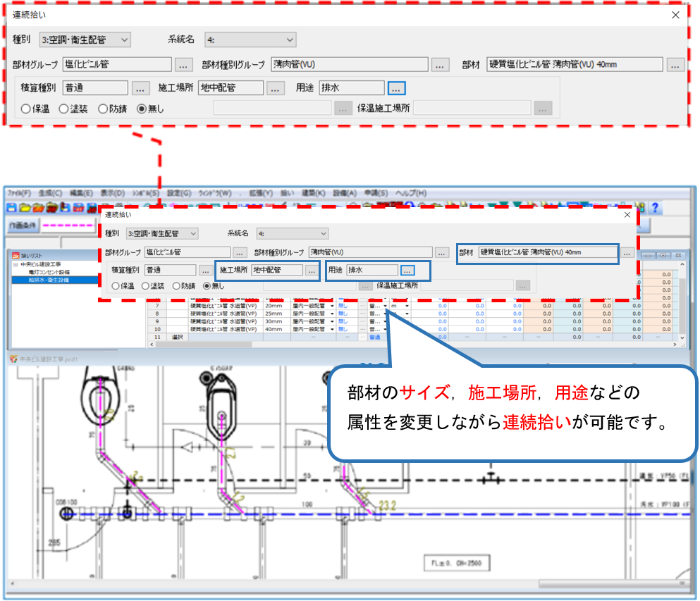This screenshot has height=601, width=700.
Task: Click the yellow open-folder icon in the toolbar
Action: [25, 207]
